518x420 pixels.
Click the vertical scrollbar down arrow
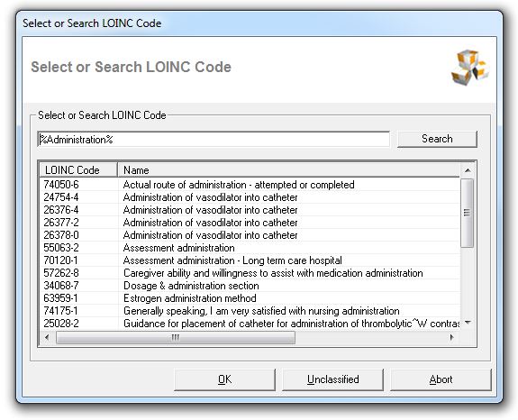[x=468, y=323]
